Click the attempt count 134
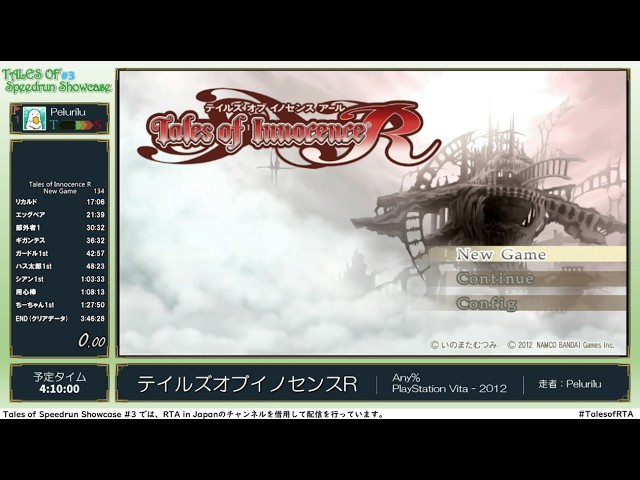This screenshot has width=640, height=480. 99,191
